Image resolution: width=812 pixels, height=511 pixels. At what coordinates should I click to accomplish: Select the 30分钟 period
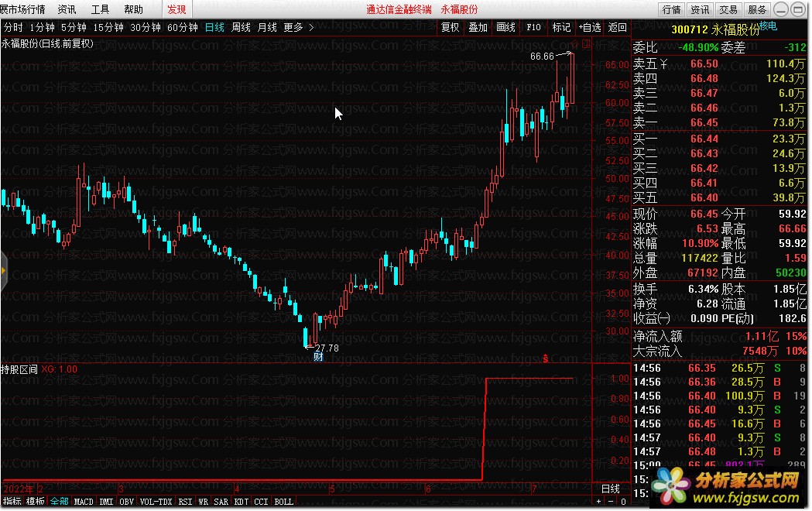click(x=146, y=27)
